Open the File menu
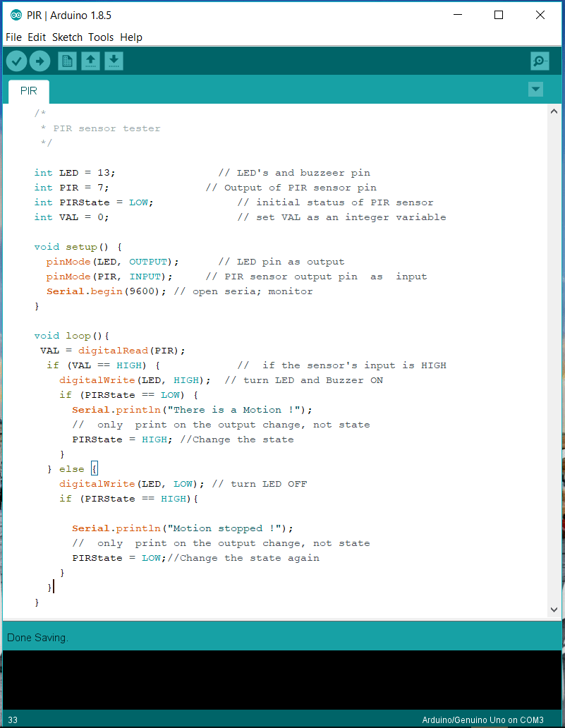 (13, 37)
